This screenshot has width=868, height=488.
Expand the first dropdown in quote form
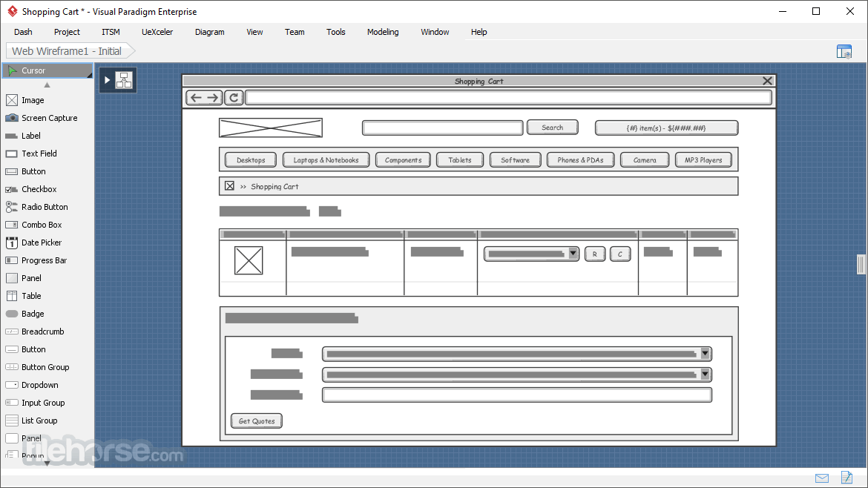pos(705,354)
